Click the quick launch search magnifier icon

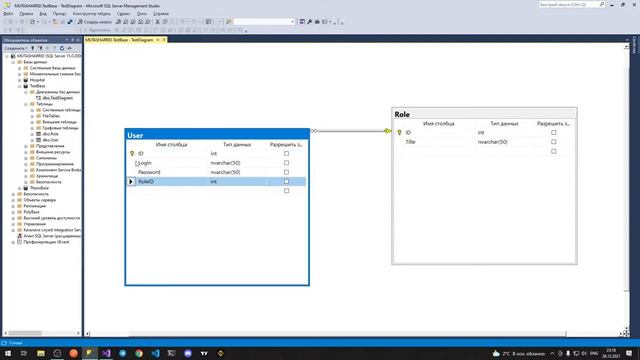[602, 4]
